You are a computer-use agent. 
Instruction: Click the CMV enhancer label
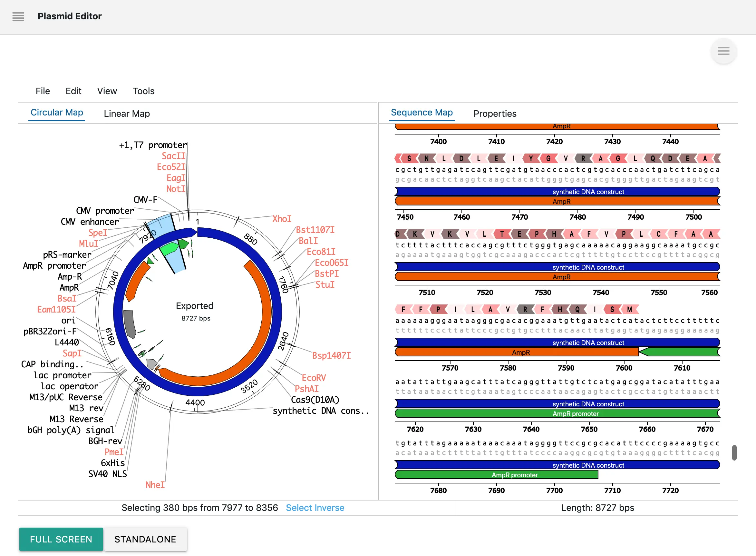pos(90,222)
